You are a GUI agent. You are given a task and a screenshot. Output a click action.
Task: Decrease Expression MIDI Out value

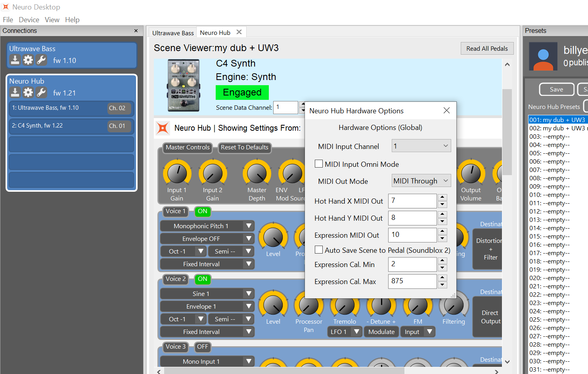[442, 239]
